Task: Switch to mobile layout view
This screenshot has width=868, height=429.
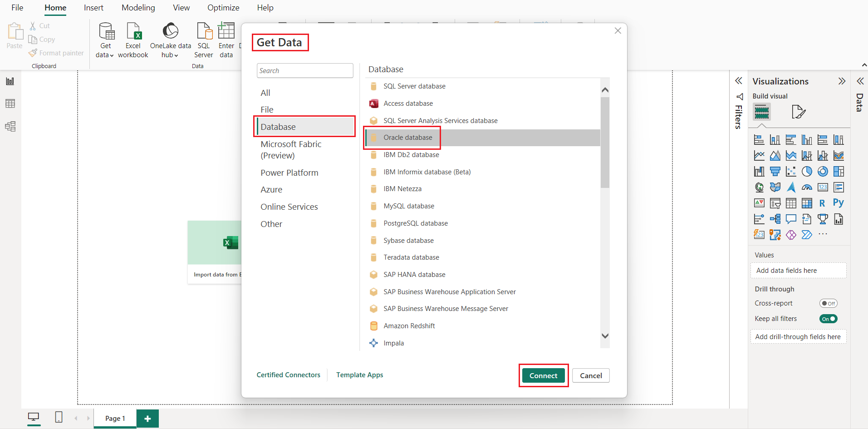Action: pos(59,417)
